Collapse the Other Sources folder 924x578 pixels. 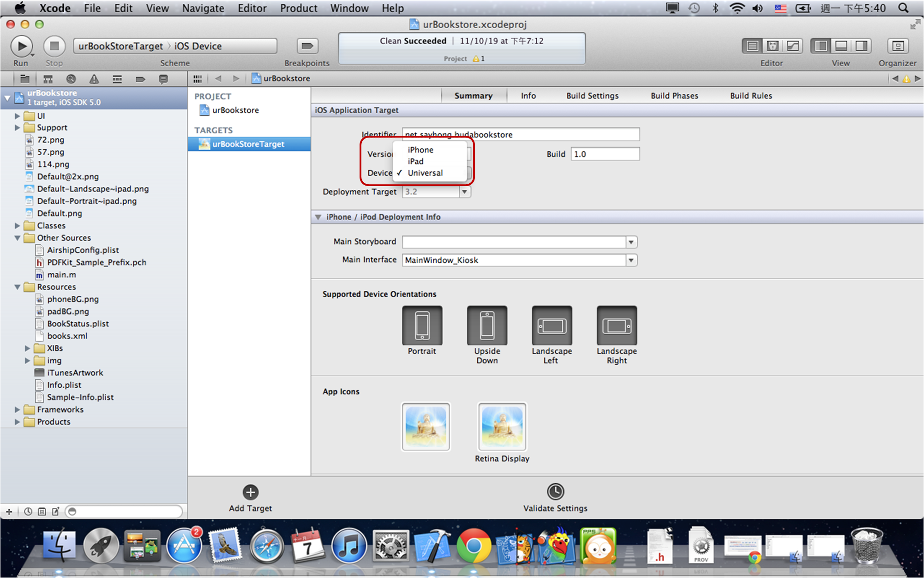pyautogui.click(x=17, y=238)
